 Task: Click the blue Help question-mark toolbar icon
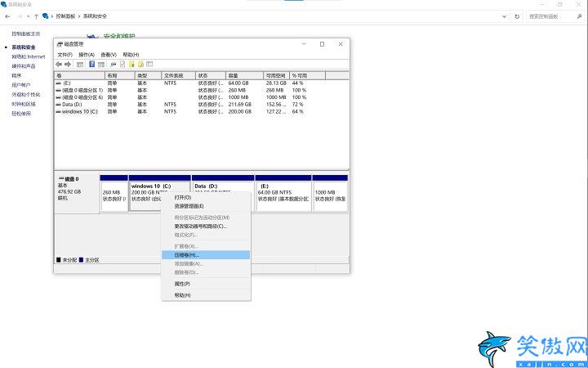point(91,65)
